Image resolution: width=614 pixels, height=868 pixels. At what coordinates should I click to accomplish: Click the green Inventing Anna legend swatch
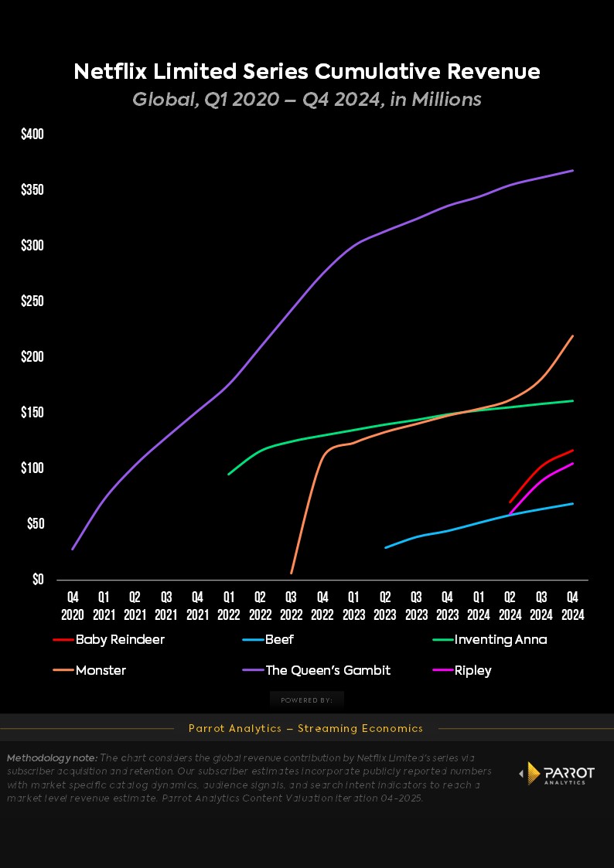pos(442,640)
